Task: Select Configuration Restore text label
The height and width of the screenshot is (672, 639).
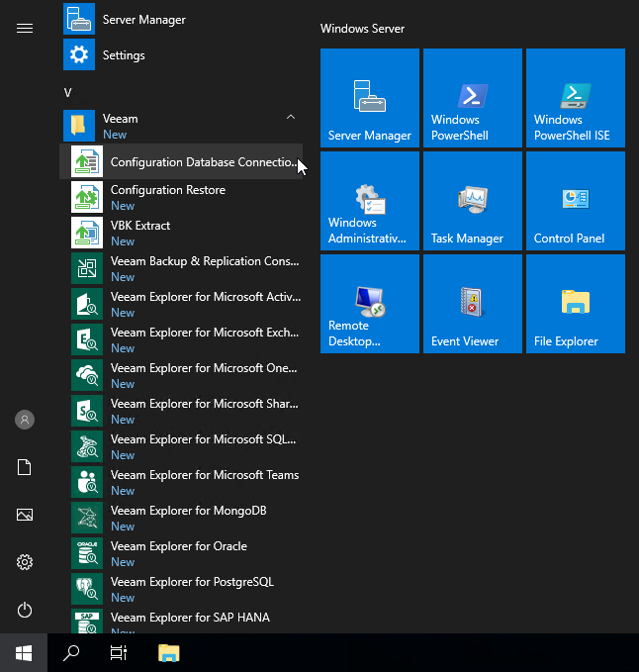Action: [x=168, y=190]
